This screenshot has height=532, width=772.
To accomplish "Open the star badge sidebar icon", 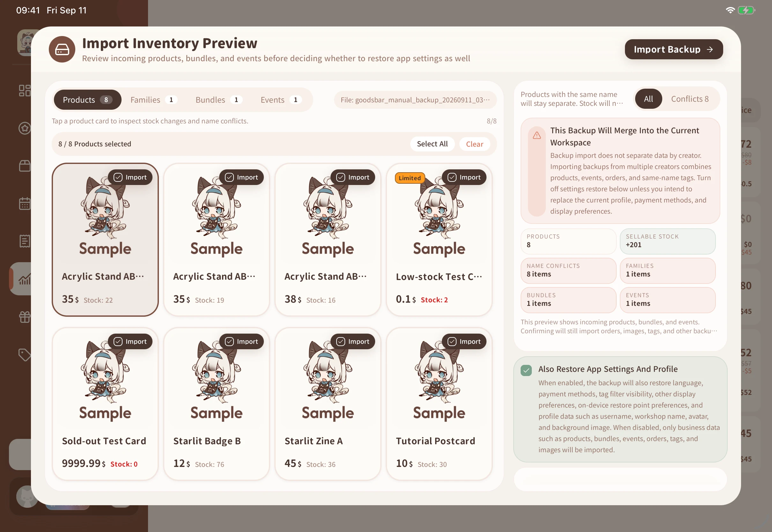I will (25, 128).
